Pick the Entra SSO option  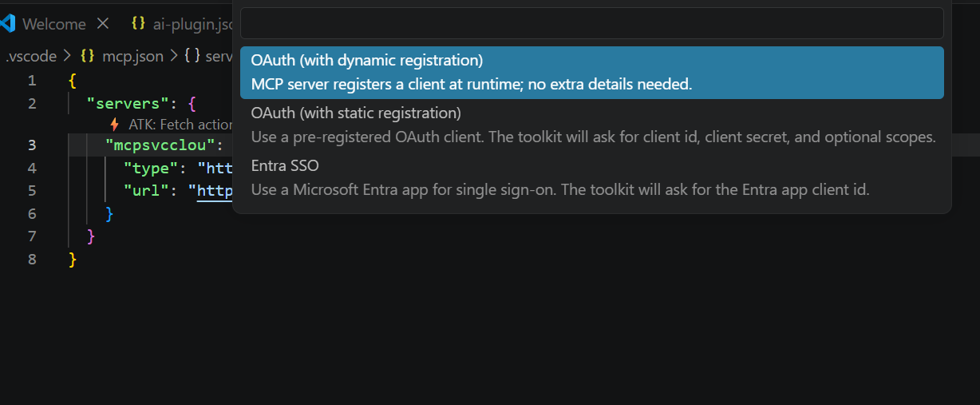click(x=591, y=177)
